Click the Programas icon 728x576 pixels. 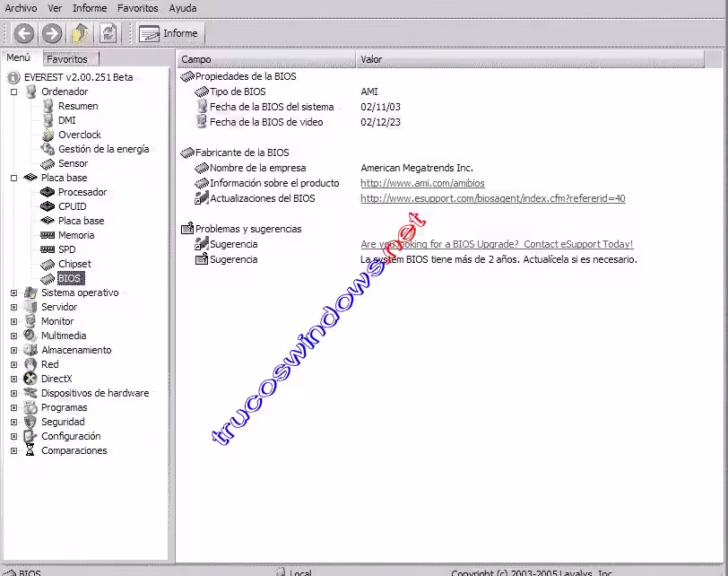tap(30, 407)
